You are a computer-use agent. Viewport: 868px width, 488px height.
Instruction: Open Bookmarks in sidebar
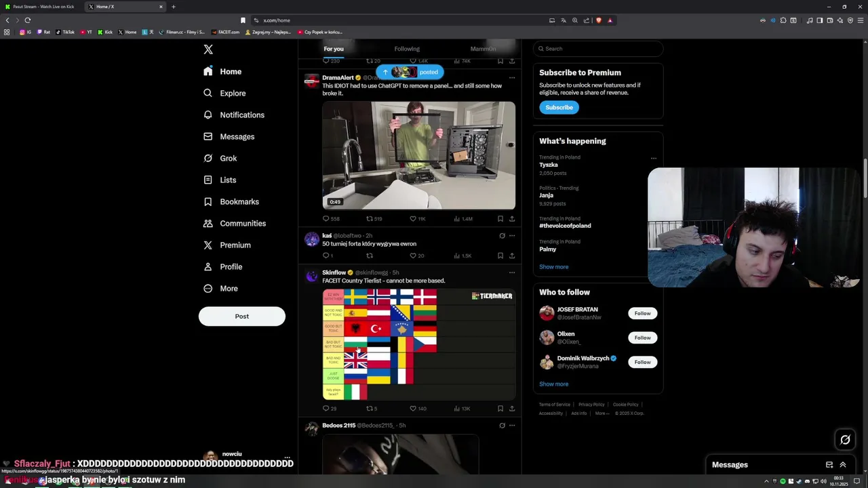click(231, 201)
